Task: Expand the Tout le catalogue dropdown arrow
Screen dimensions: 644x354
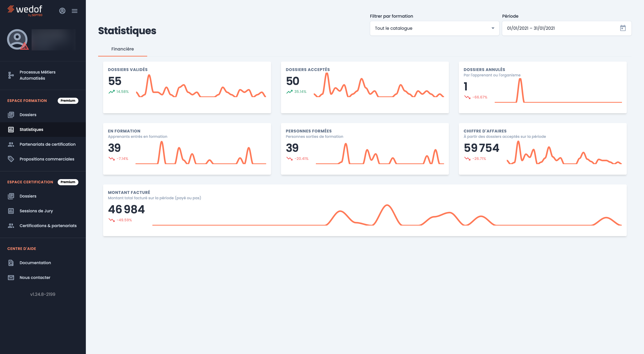Action: pos(493,28)
